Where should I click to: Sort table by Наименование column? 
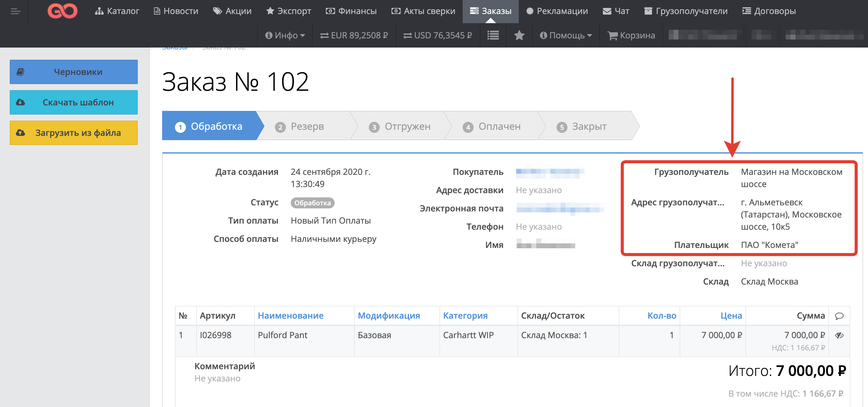[290, 316]
